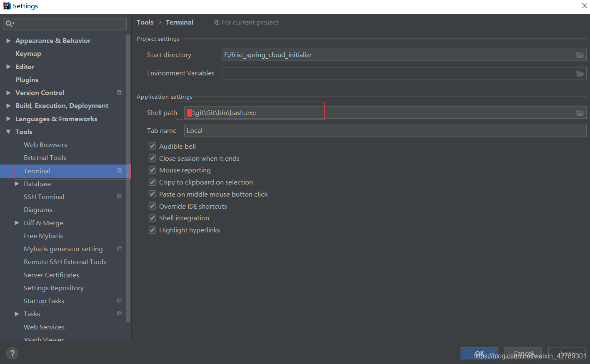The image size is (590, 364).
Task: Uncheck Override IDE shortcuts
Action: tap(152, 206)
